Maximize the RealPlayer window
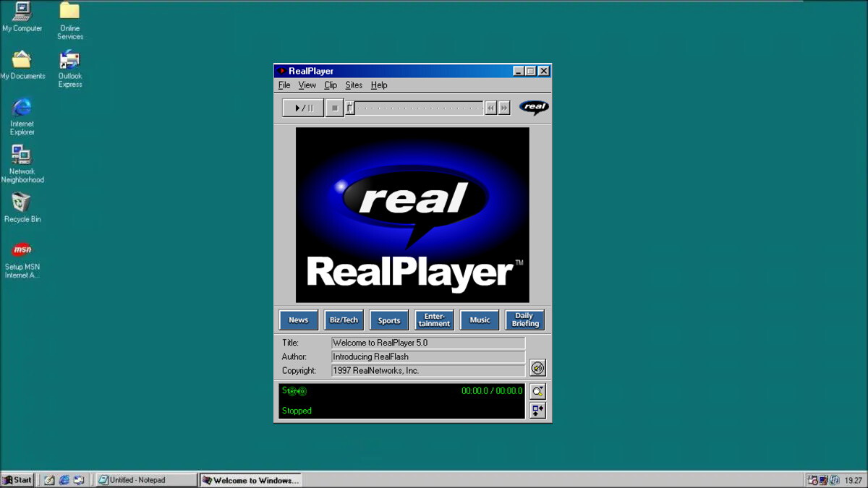 click(x=530, y=71)
